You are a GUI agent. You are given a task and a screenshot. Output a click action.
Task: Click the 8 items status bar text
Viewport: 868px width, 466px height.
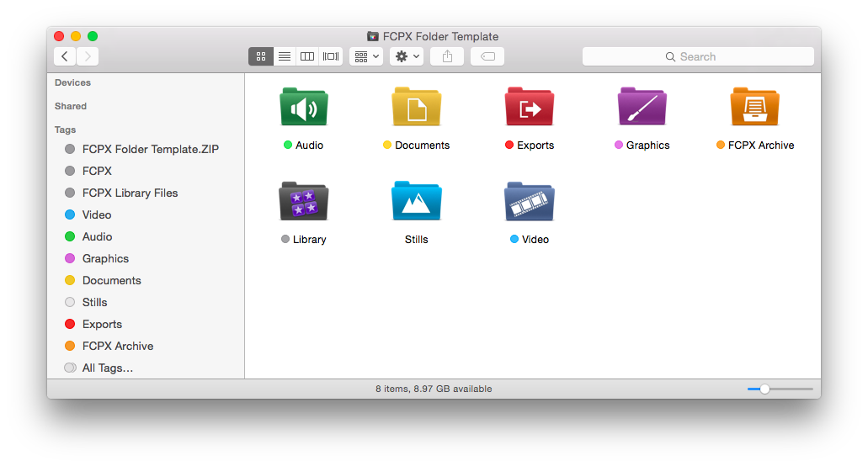coord(434,389)
